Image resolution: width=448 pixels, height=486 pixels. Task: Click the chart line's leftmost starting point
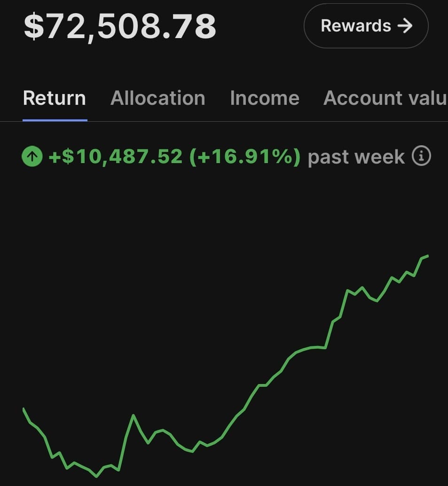pos(24,409)
